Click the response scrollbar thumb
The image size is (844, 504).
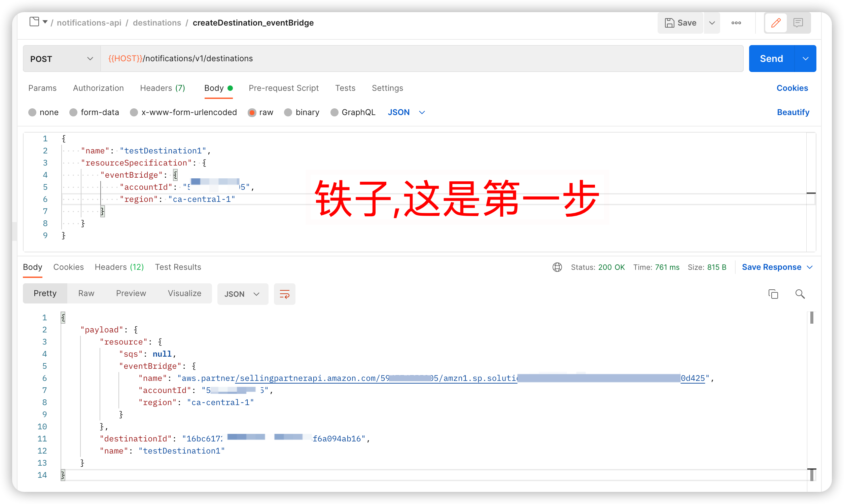[811, 318]
